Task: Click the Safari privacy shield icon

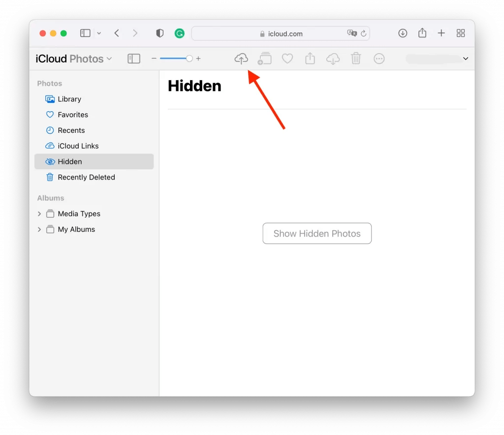Action: [159, 33]
